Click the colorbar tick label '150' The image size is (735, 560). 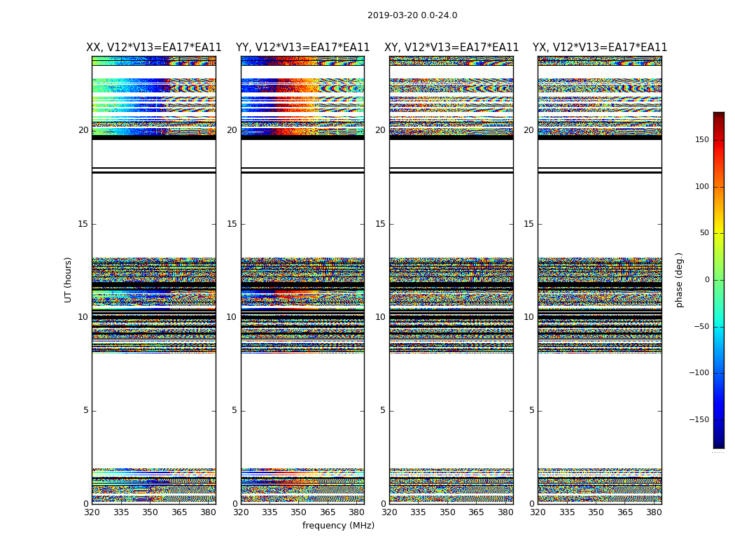702,139
